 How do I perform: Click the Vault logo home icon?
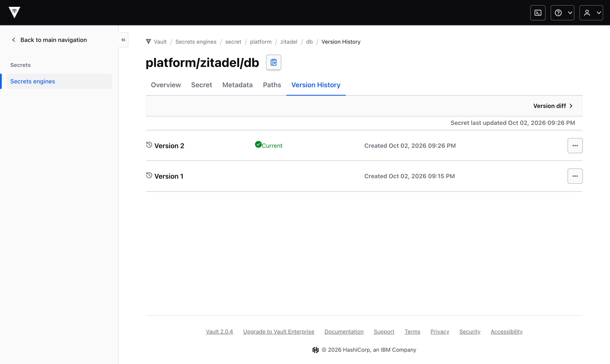14,13
